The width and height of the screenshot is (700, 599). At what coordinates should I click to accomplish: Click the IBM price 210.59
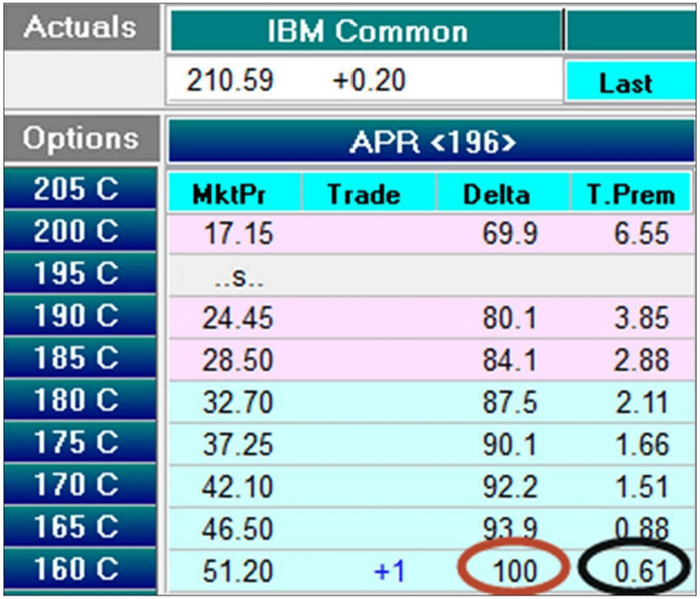point(230,80)
